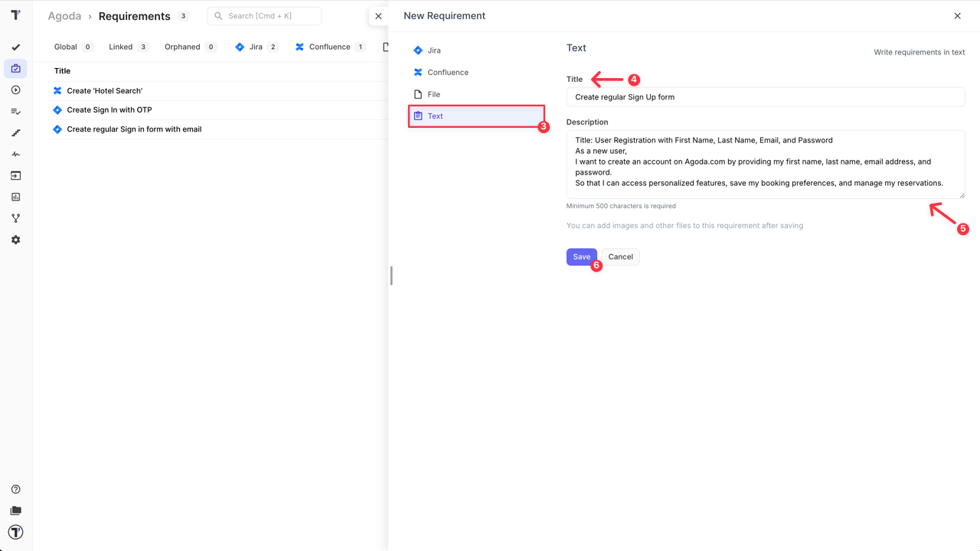Save the new requirement

pyautogui.click(x=581, y=256)
